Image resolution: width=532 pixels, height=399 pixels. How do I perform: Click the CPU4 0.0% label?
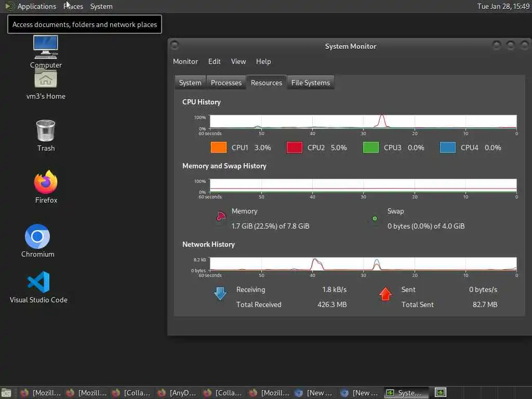481,148
